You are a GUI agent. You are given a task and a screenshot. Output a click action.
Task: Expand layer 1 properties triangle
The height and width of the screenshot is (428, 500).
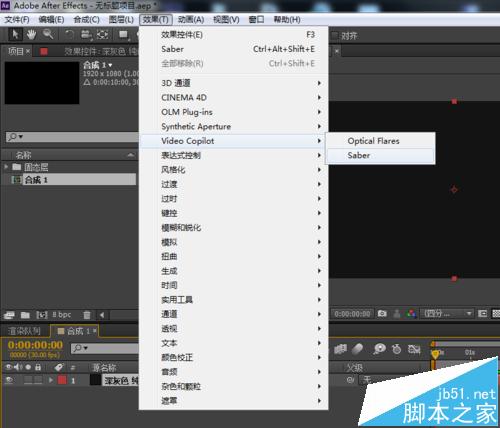51,380
